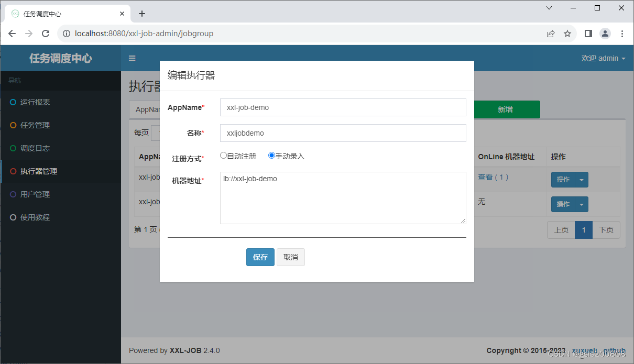Expand the 欢迎 admin user dropdown

tap(603, 58)
